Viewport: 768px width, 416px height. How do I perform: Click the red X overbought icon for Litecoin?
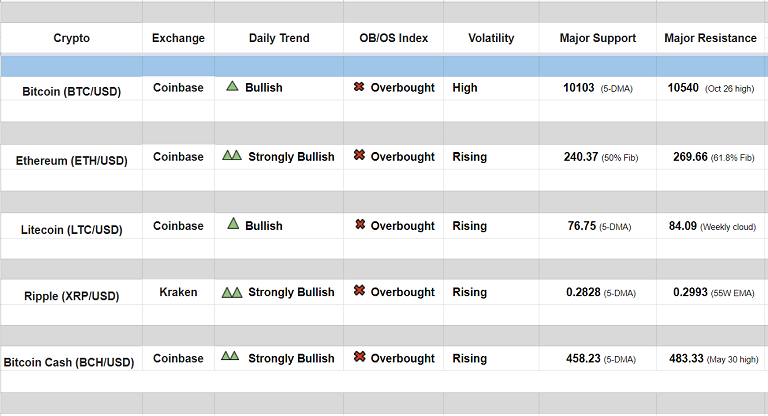pos(359,225)
